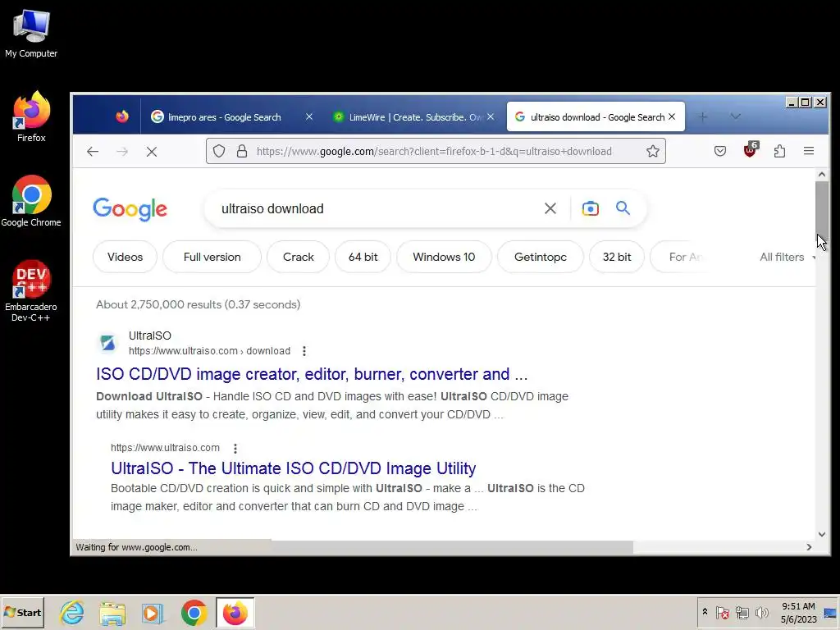This screenshot has width=840, height=630.
Task: Click the padlock site information icon
Action: [x=242, y=151]
